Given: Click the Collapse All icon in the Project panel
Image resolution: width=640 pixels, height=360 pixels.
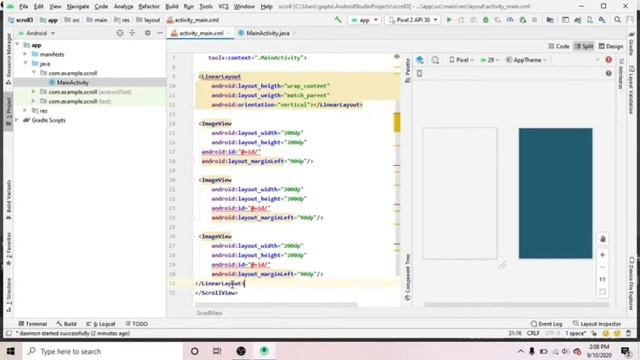Looking at the screenshot, I should pyautogui.click(x=132, y=33).
